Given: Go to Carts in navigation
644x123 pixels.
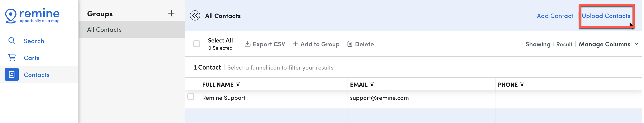Looking at the screenshot, I should point(31,58).
